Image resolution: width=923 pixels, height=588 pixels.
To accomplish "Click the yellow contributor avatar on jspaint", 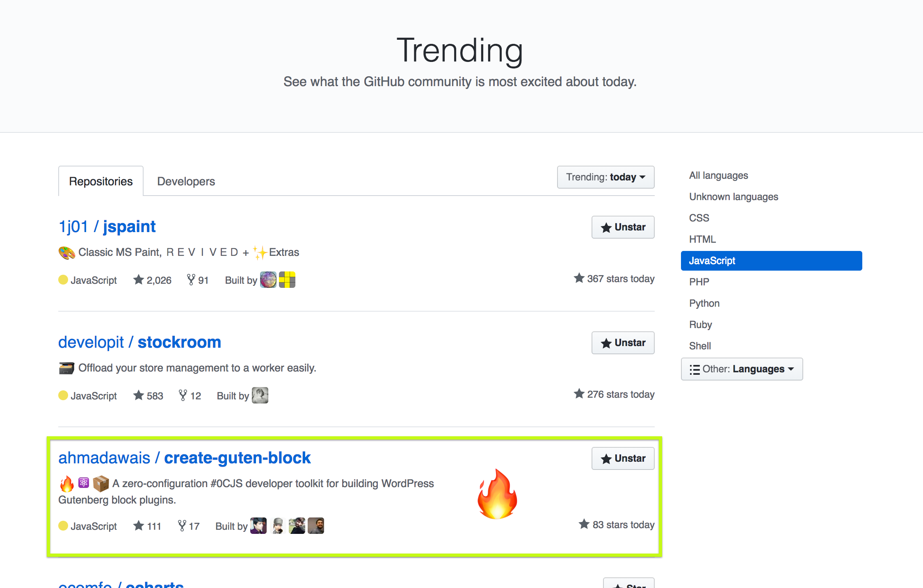I will (x=287, y=280).
